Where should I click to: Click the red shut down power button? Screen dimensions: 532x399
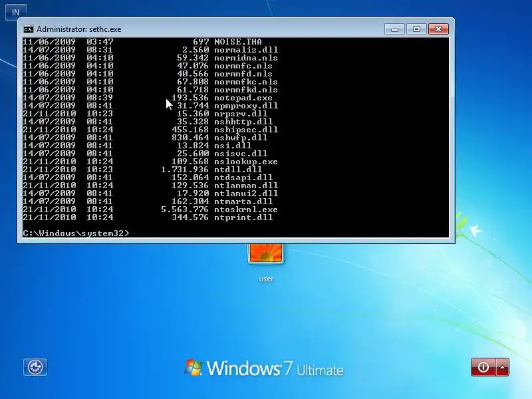pos(483,367)
